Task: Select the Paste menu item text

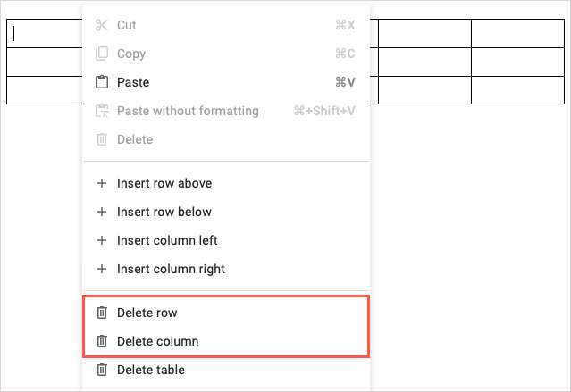Action: click(x=133, y=82)
